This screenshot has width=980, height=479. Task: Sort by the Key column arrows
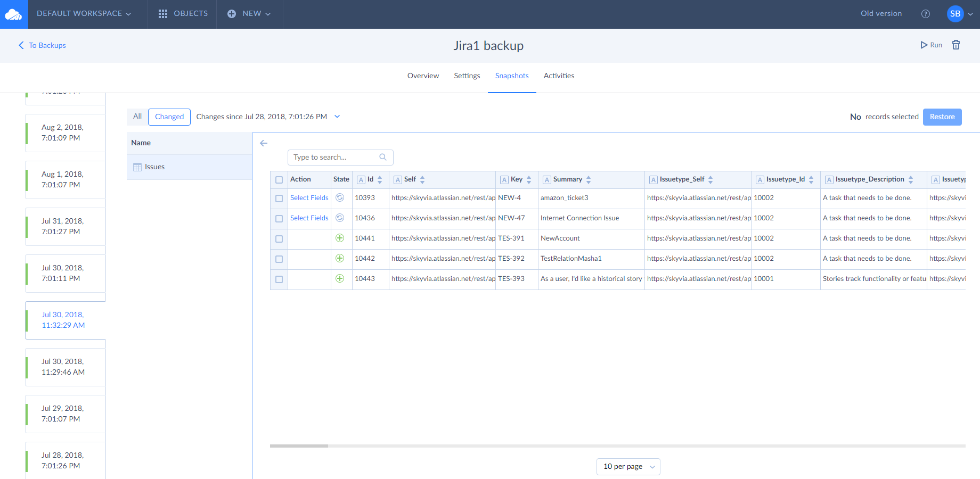click(x=529, y=180)
